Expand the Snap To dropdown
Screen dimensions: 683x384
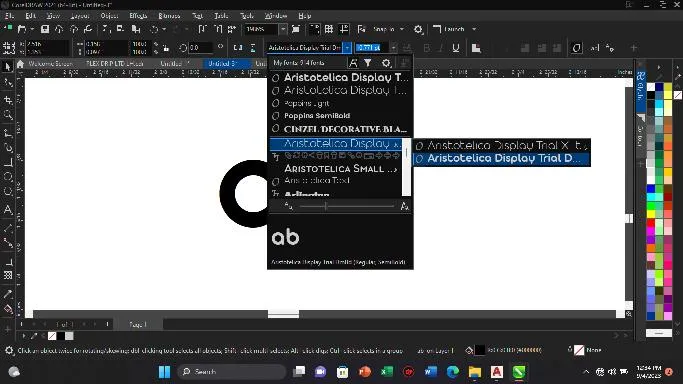click(402, 29)
